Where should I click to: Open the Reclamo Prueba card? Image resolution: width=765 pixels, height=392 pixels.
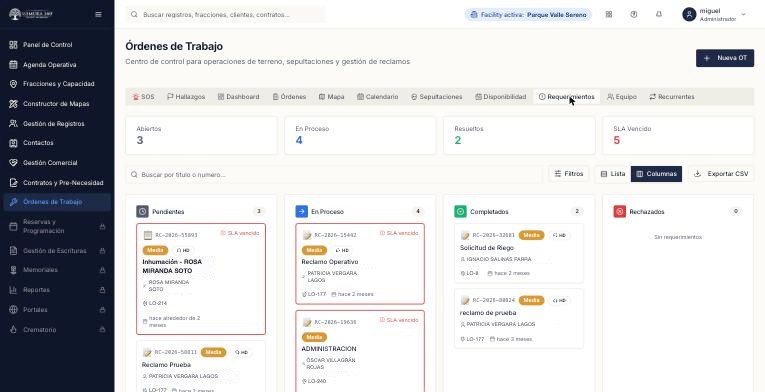(x=201, y=366)
